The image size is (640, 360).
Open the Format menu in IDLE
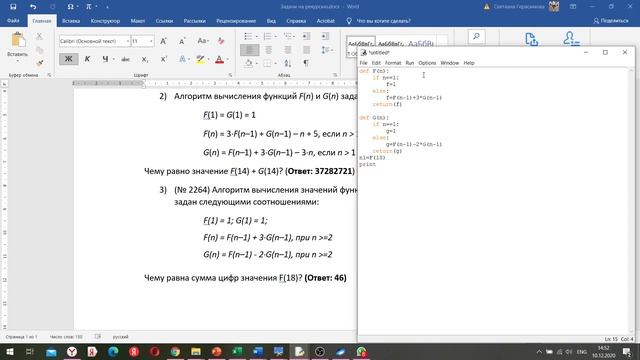393,63
